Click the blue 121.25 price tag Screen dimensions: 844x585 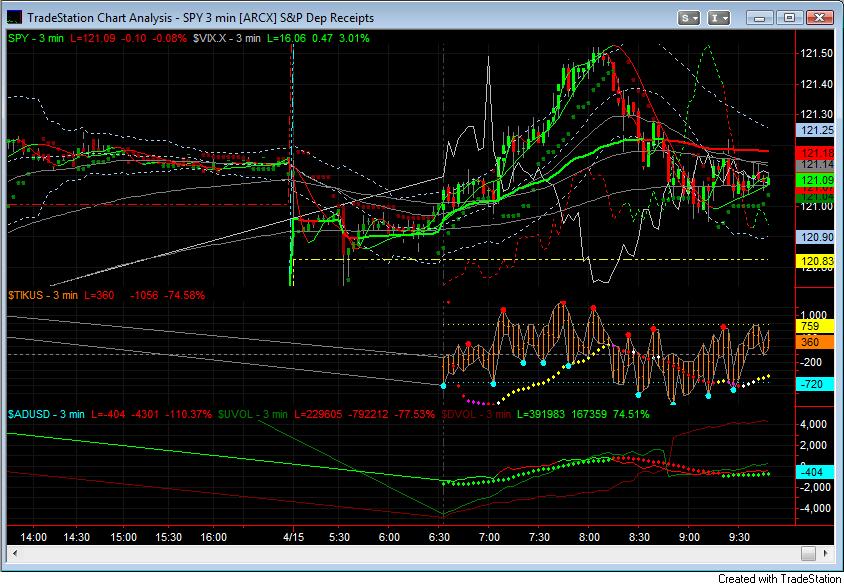click(815, 130)
